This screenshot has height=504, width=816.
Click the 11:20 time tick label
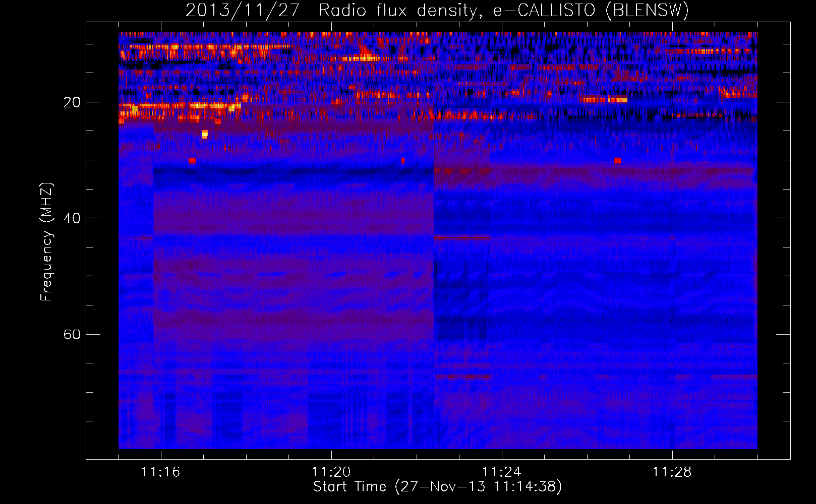(x=331, y=472)
